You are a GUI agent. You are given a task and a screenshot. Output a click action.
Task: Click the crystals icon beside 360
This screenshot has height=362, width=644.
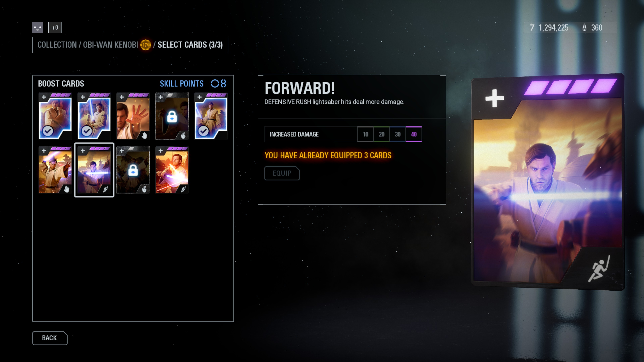click(x=584, y=27)
